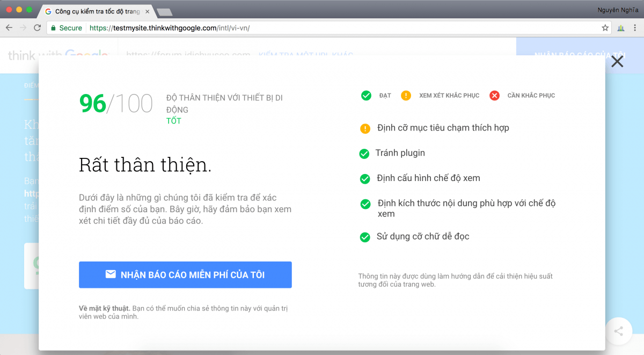Viewport: 644px width, 355px height.
Task: Click the text Định kích thước nội dung phù hợp
Action: 466,208
